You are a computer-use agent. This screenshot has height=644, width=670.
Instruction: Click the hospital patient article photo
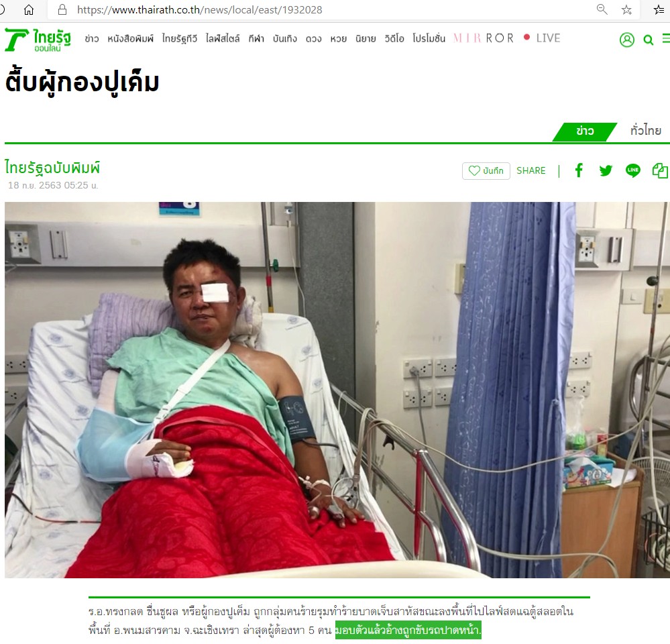click(337, 390)
